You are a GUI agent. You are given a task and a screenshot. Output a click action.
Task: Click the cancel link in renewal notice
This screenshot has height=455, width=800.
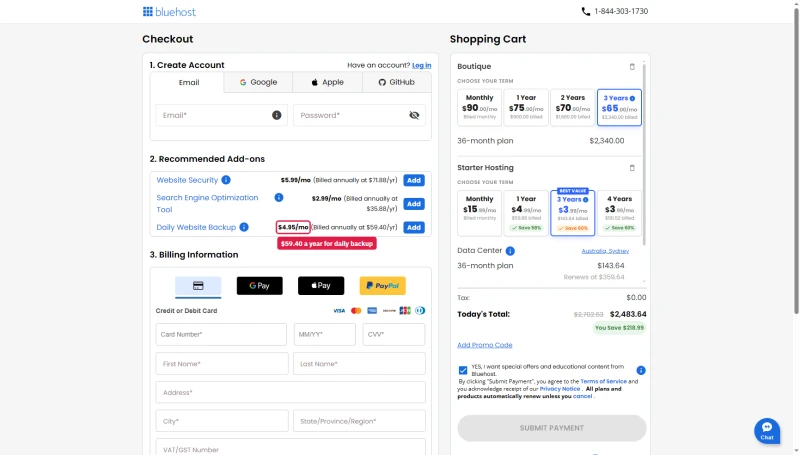click(x=582, y=396)
